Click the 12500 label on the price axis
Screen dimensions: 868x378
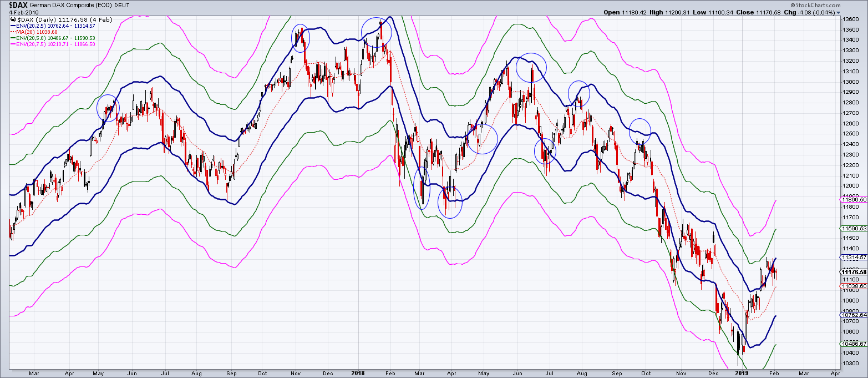851,134
